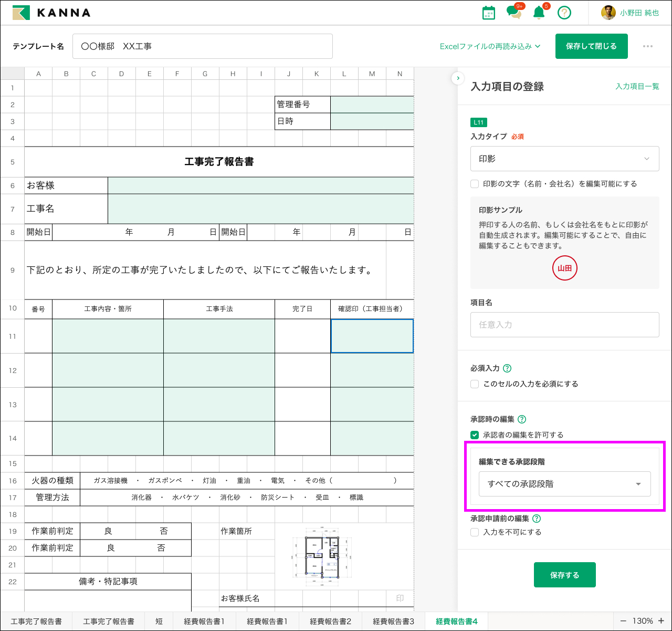This screenshot has width=672, height=631.
Task: Click help icon beside 必須入力
Action: coord(507,368)
